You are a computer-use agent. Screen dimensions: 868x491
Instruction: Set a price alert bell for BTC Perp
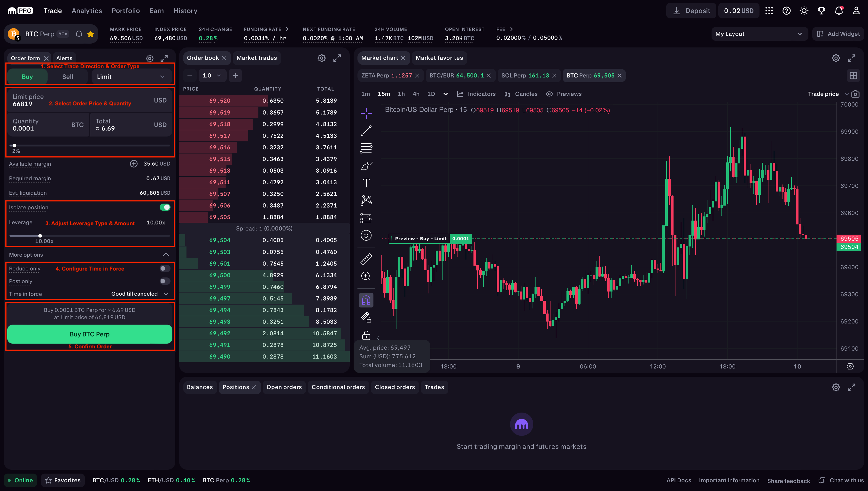pyautogui.click(x=79, y=34)
